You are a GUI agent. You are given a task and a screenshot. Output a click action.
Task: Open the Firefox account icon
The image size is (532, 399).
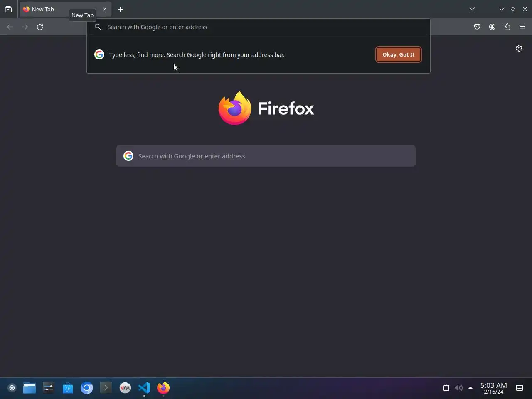pyautogui.click(x=492, y=27)
